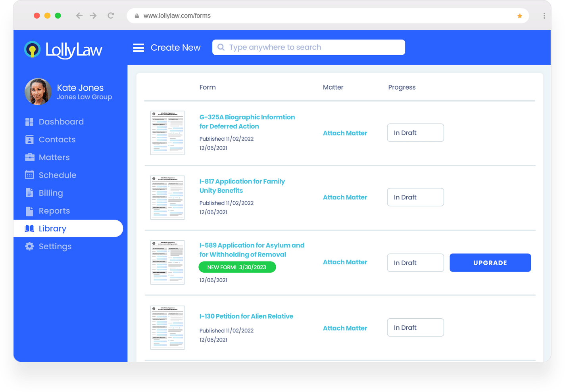Open In Draft progress box for G-325A

[x=415, y=133]
